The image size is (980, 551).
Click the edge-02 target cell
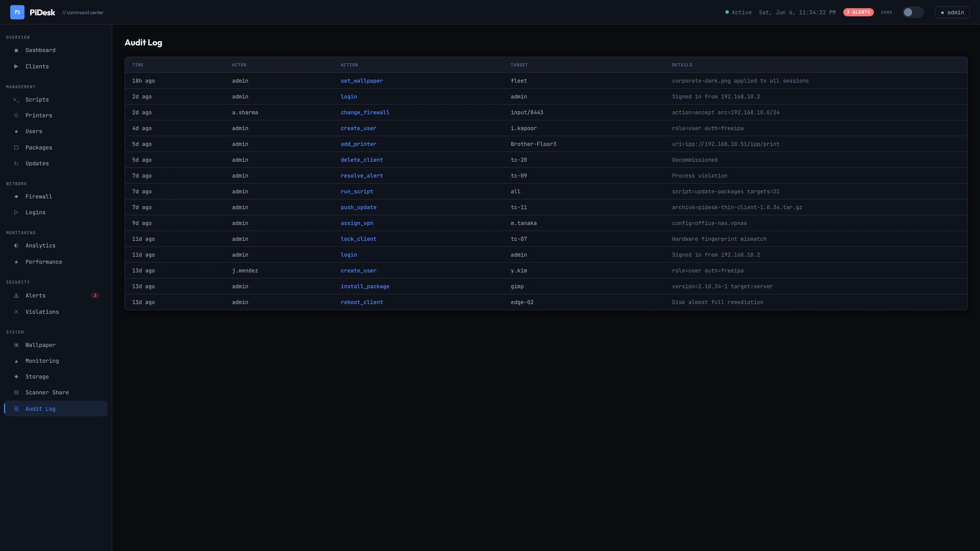[x=522, y=302]
